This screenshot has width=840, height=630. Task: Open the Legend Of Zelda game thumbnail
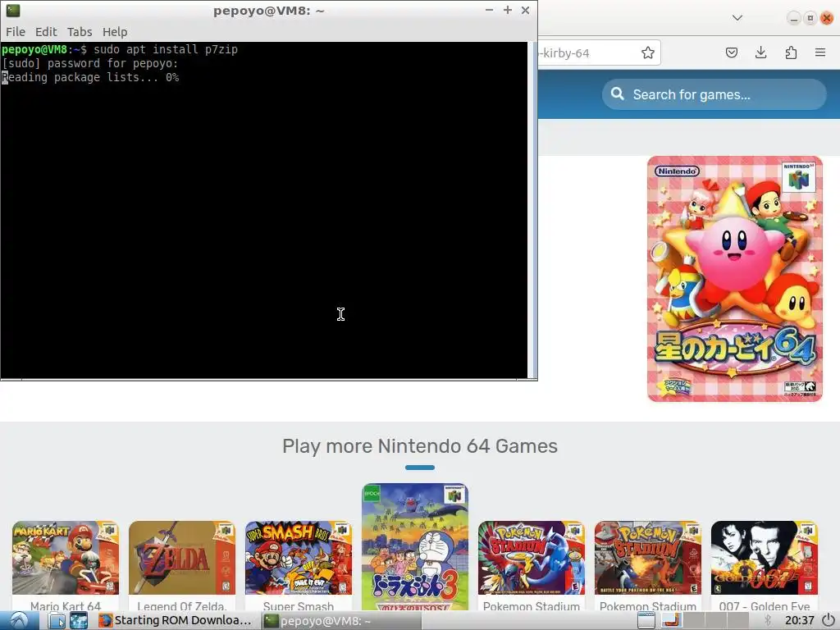click(x=181, y=558)
